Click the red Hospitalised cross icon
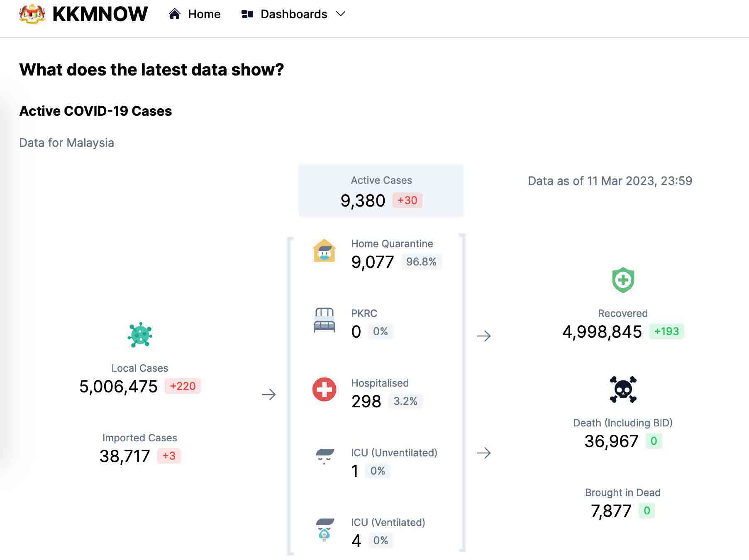This screenshot has width=749, height=560. pyautogui.click(x=324, y=390)
